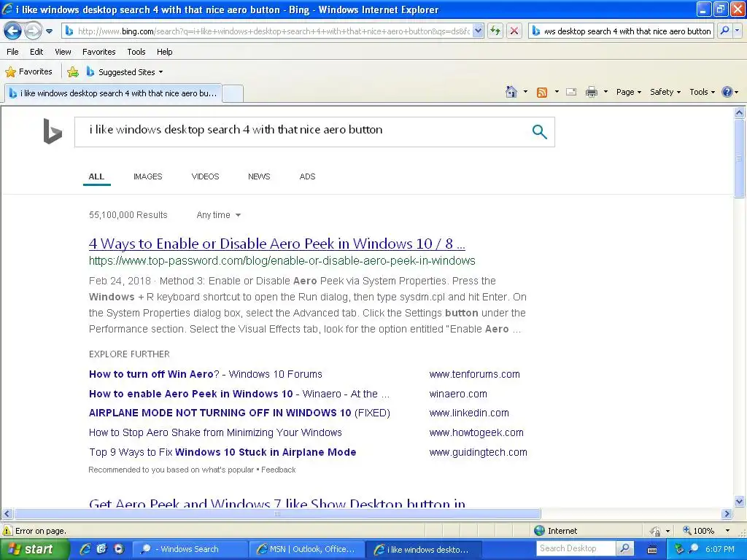Expand the Home button dropdown arrow
This screenshot has width=747, height=560.
(x=525, y=92)
